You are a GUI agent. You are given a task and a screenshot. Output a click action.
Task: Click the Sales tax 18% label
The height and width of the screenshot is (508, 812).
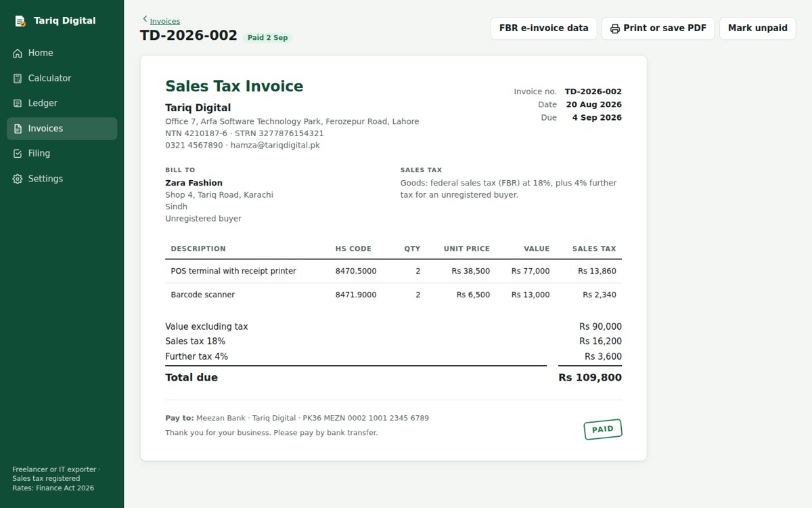[196, 341]
